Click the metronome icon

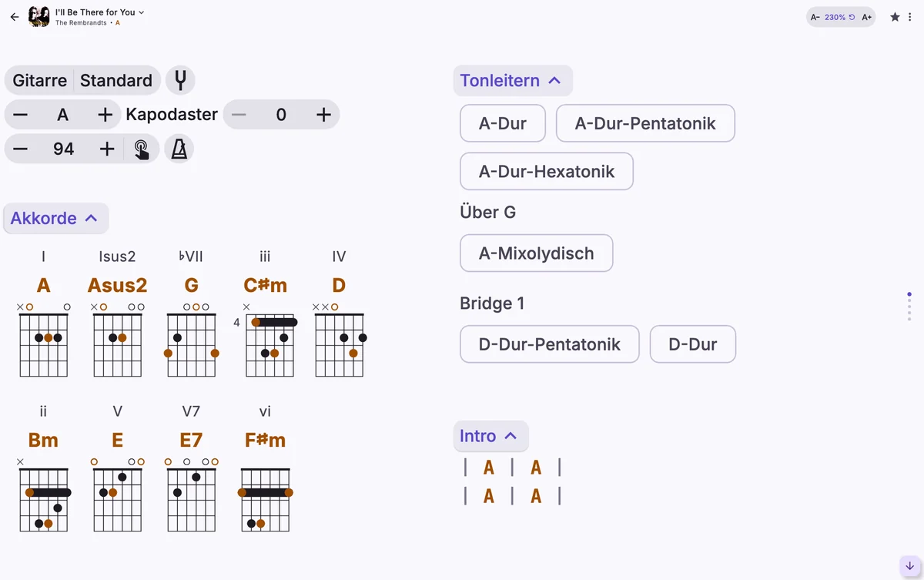(x=179, y=149)
